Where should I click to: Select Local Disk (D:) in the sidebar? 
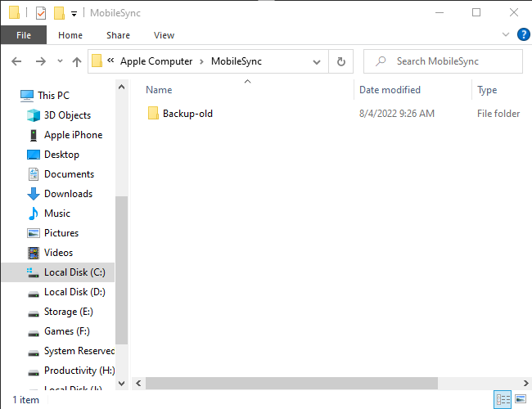pyautogui.click(x=74, y=292)
